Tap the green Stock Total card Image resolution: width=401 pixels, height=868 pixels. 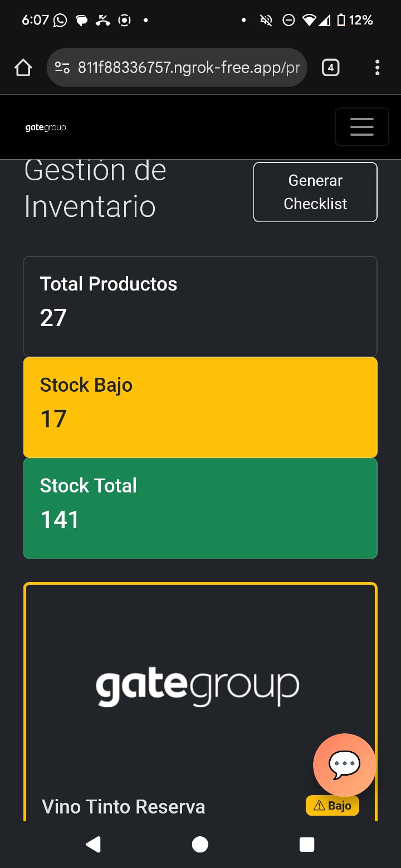200,508
